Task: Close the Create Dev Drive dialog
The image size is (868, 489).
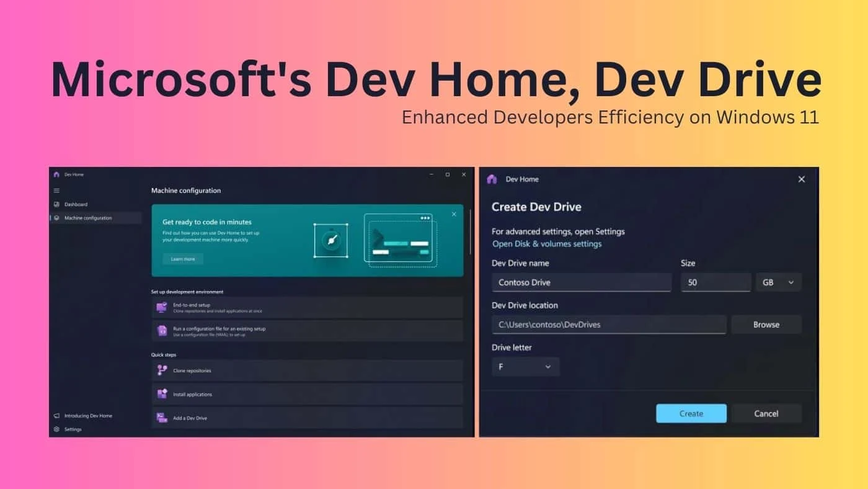Action: (801, 179)
